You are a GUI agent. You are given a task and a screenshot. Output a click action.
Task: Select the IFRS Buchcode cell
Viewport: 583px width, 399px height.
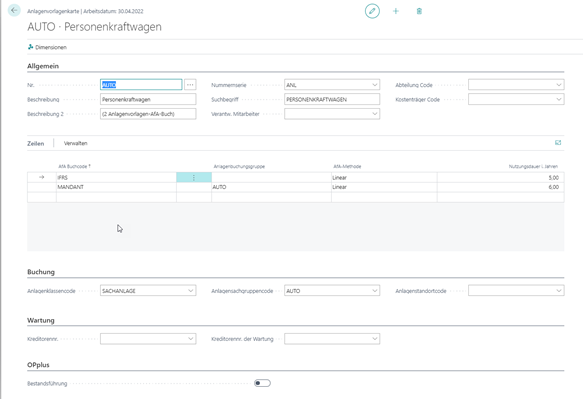click(x=116, y=177)
